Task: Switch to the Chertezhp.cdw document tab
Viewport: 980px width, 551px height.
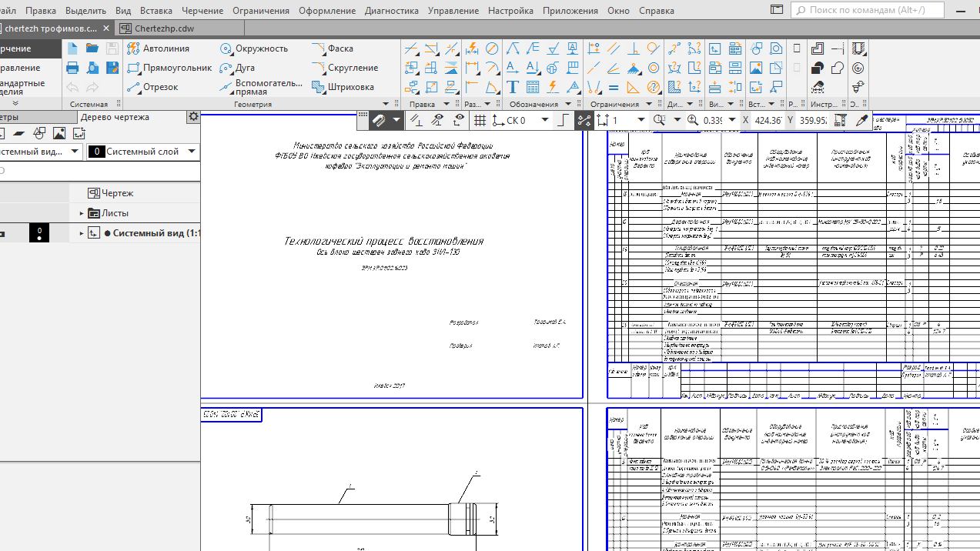Action: click(x=163, y=28)
